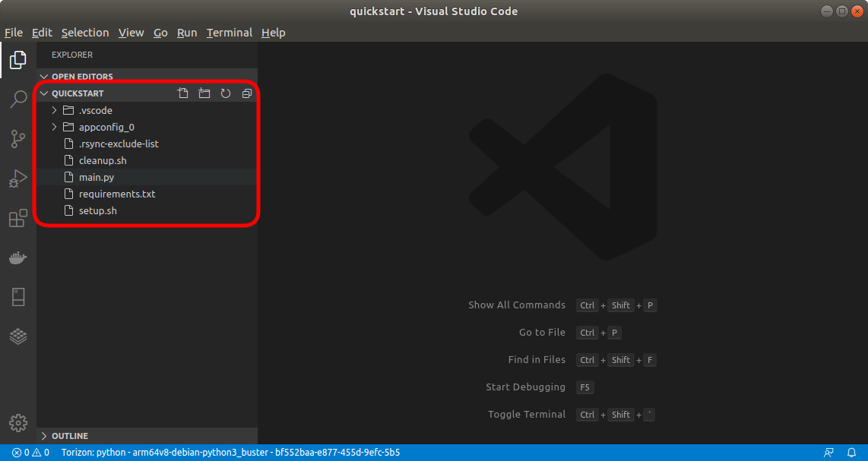Refresh the QUICKSTART explorer
Viewport: 868px width, 461px height.
tap(226, 93)
